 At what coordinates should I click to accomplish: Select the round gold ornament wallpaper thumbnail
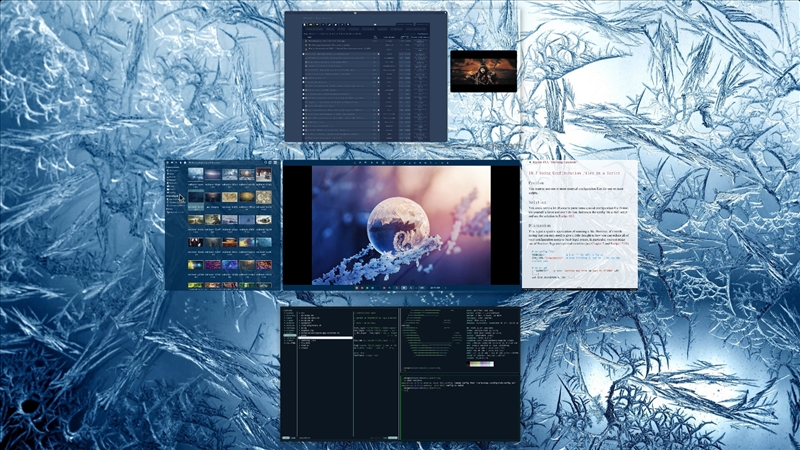[x=247, y=196]
